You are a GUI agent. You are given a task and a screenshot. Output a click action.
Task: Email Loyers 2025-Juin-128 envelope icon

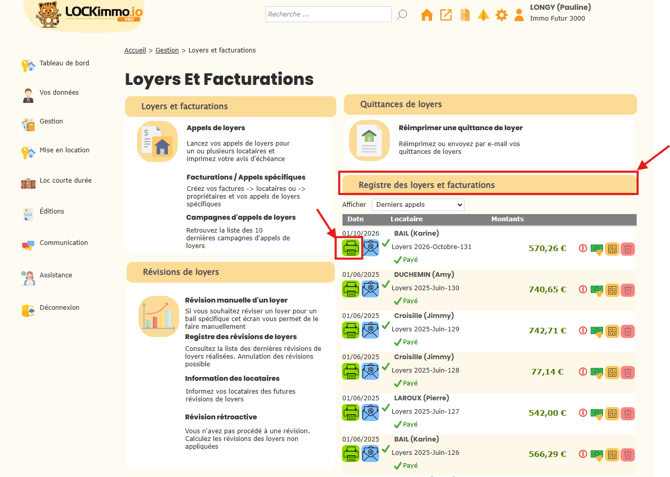[370, 371]
